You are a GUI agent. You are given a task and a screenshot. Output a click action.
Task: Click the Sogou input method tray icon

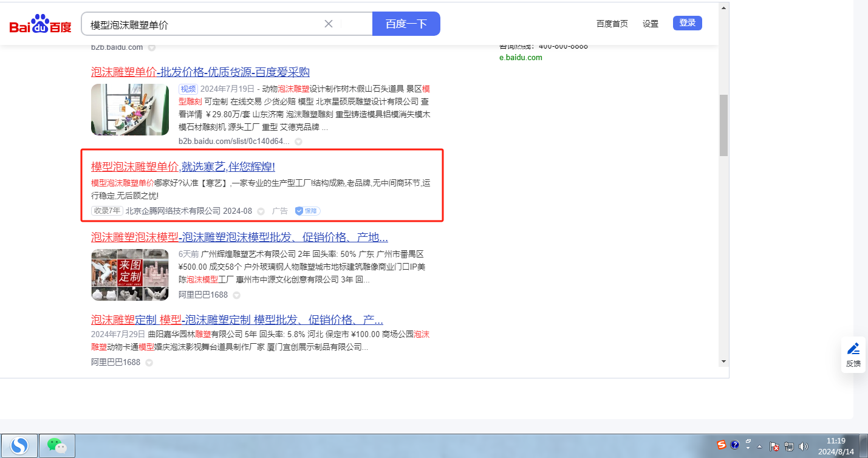[722, 445]
